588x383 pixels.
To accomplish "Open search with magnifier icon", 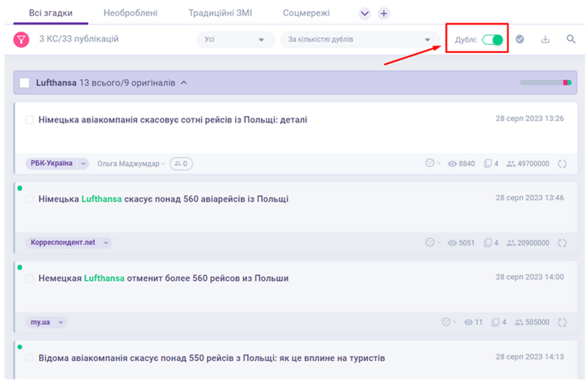I will coord(570,40).
